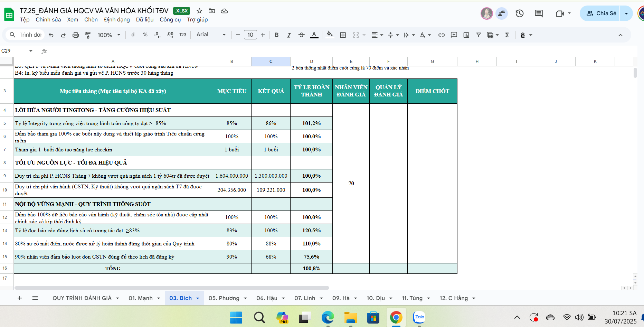Toggle bold formatting

click(276, 35)
